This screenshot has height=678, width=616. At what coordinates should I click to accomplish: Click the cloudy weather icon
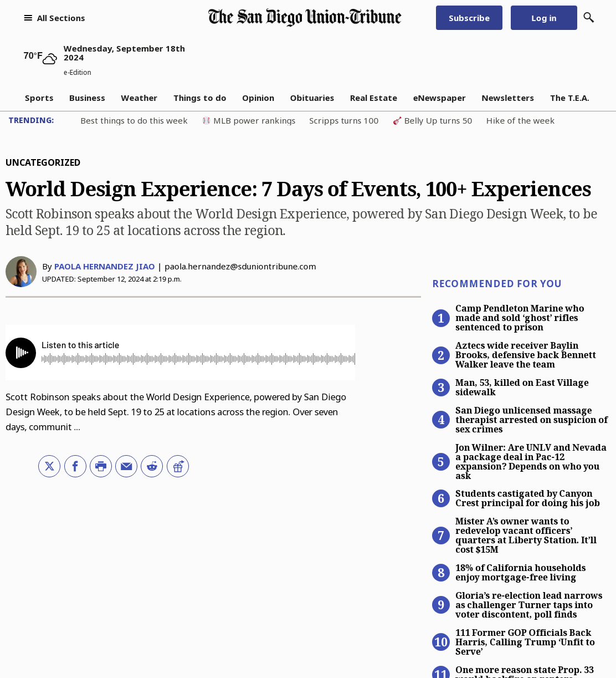tap(50, 59)
